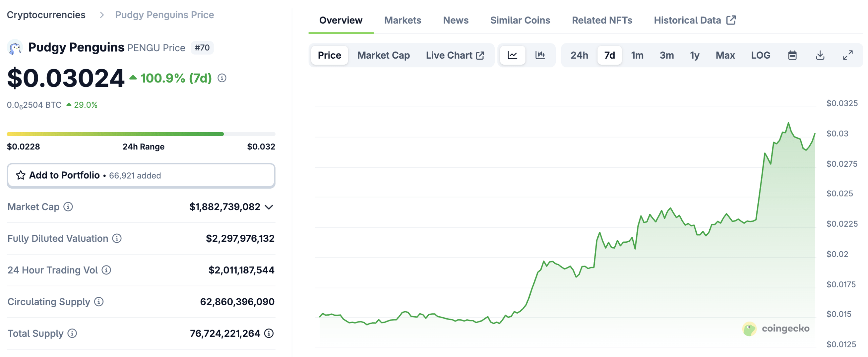Click the #70 rank badge
Viewport: 868px width, 357px height.
point(202,48)
